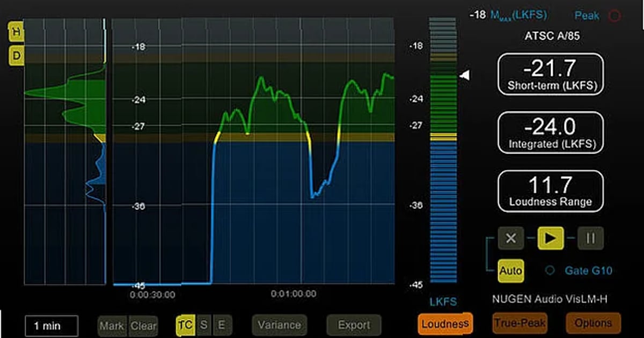Enable the D distribution display
Viewport: 644px width, 338px height.
point(15,55)
